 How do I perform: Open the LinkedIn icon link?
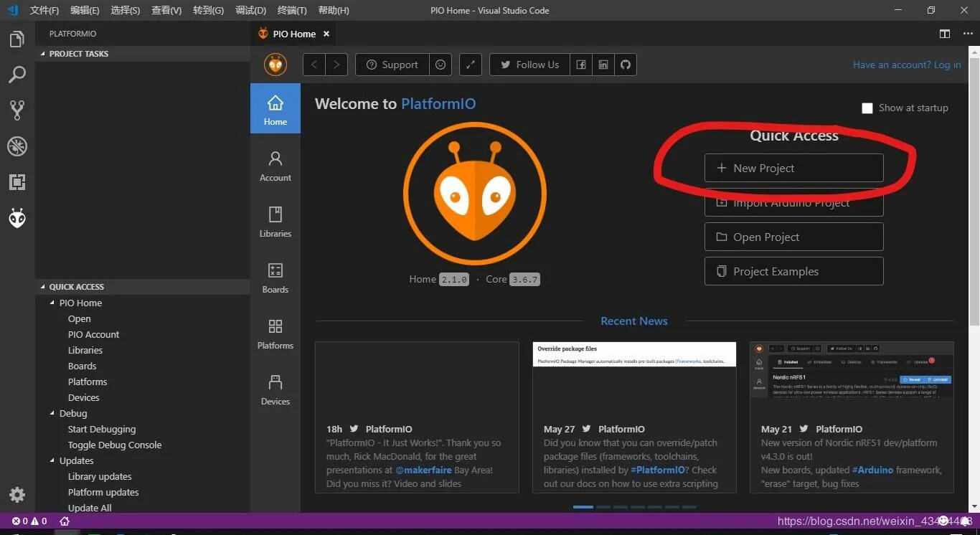click(x=603, y=65)
